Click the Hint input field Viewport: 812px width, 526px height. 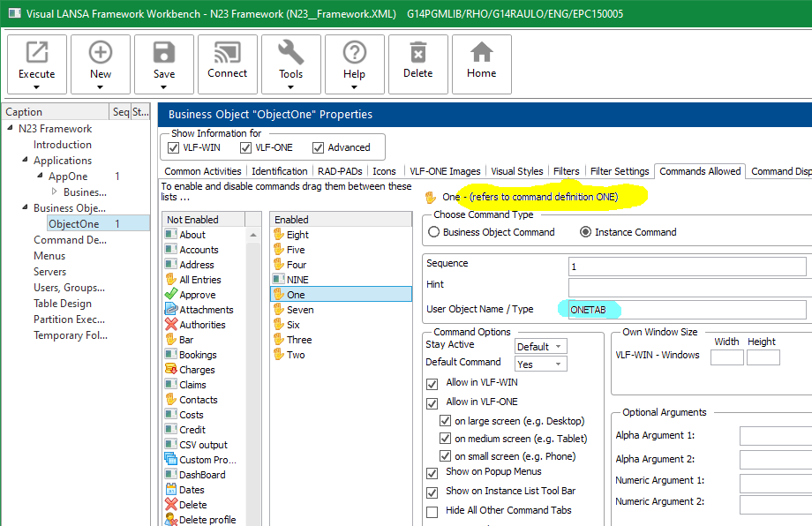690,288
